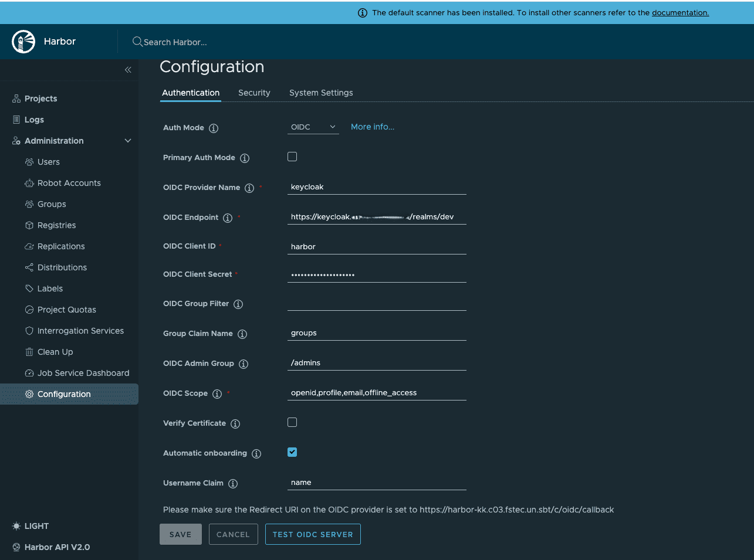Click the OIDC Provider Name field
This screenshot has height=560, width=754.
tap(377, 187)
